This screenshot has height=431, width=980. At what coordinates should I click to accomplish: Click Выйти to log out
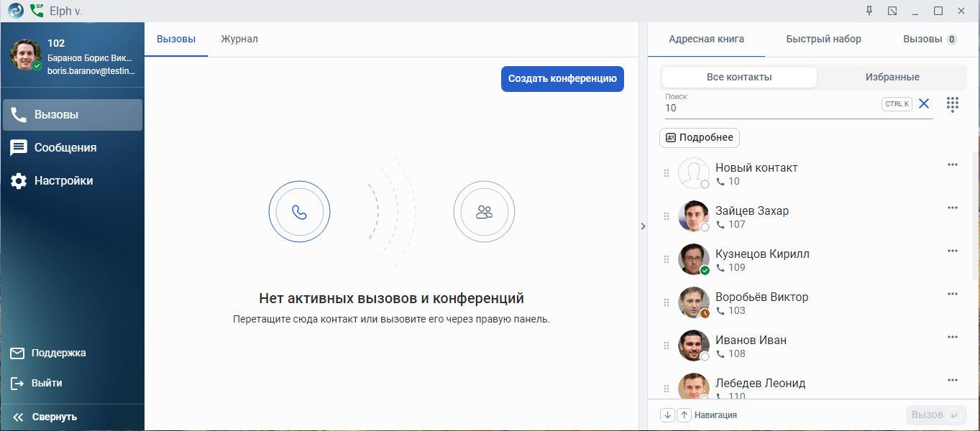tap(36, 383)
